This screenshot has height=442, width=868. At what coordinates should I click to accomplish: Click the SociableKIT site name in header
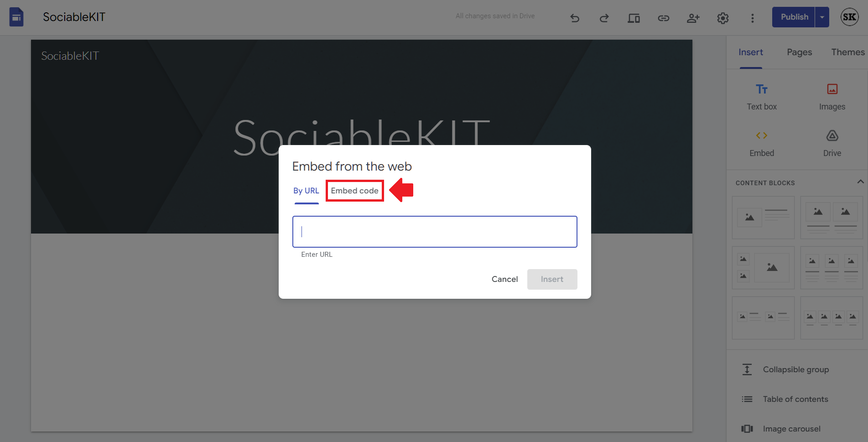[70, 56]
